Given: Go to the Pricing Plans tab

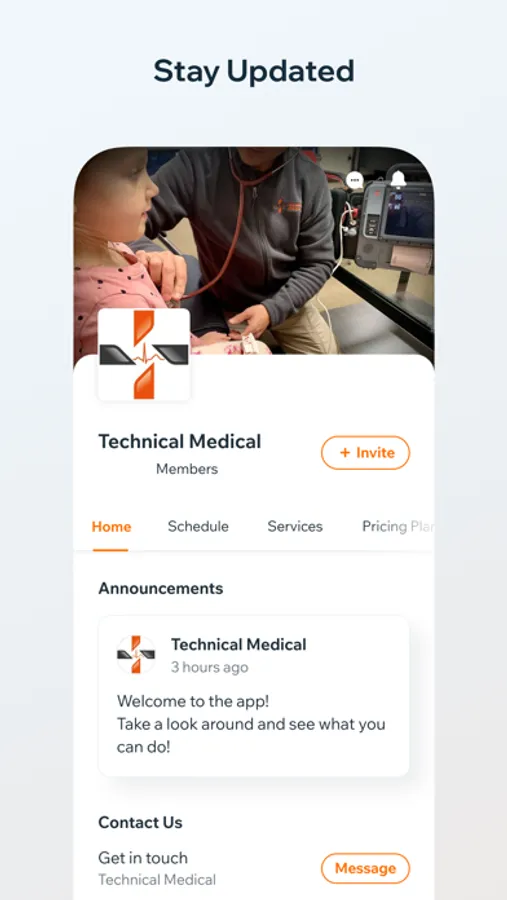Looking at the screenshot, I should [x=397, y=527].
